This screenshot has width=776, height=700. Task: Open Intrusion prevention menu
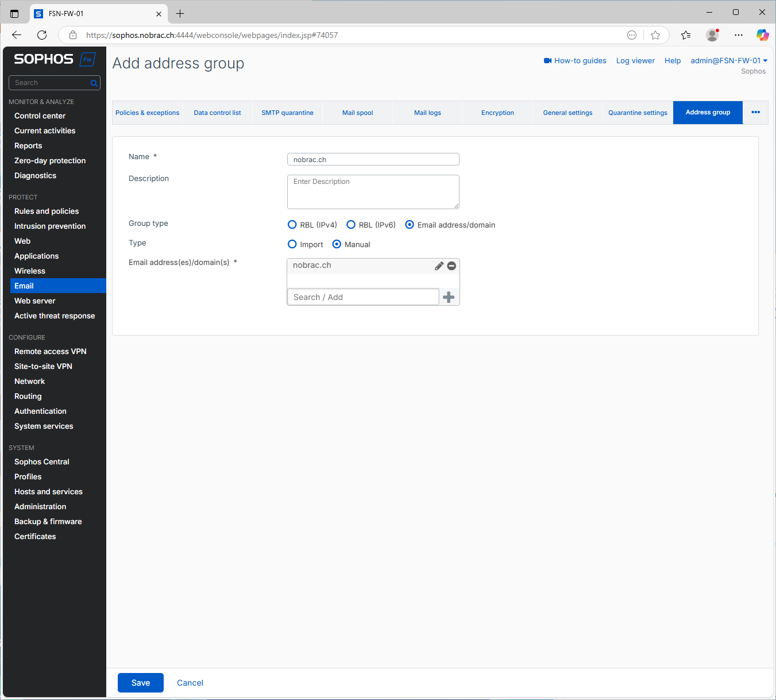(50, 226)
